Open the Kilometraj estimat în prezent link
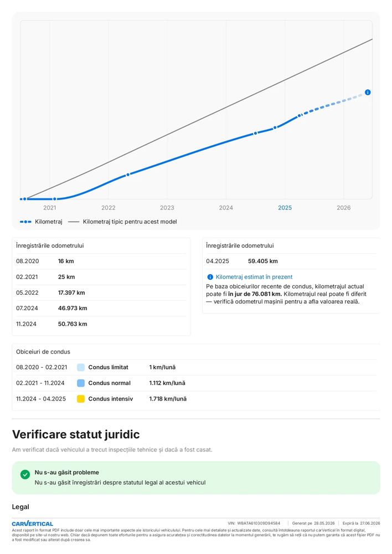Image resolution: width=392 pixels, height=554 pixels. tap(254, 277)
